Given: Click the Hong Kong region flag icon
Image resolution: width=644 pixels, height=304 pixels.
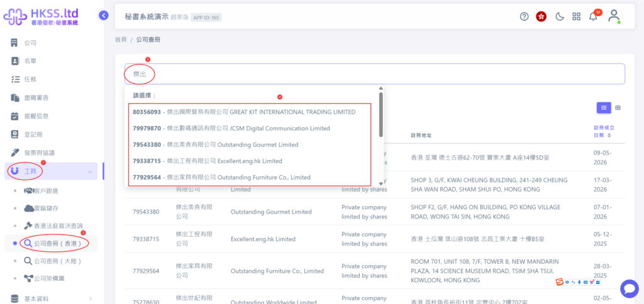Looking at the screenshot, I should (541, 16).
